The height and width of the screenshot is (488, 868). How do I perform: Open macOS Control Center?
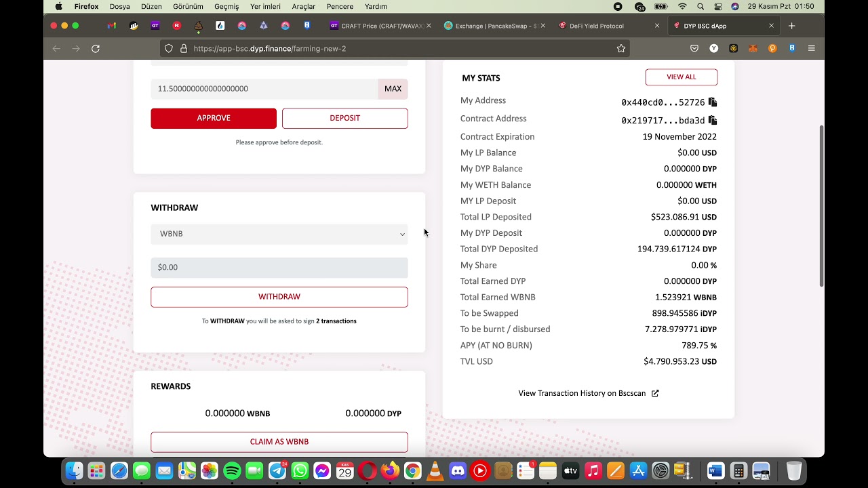pos(718,6)
